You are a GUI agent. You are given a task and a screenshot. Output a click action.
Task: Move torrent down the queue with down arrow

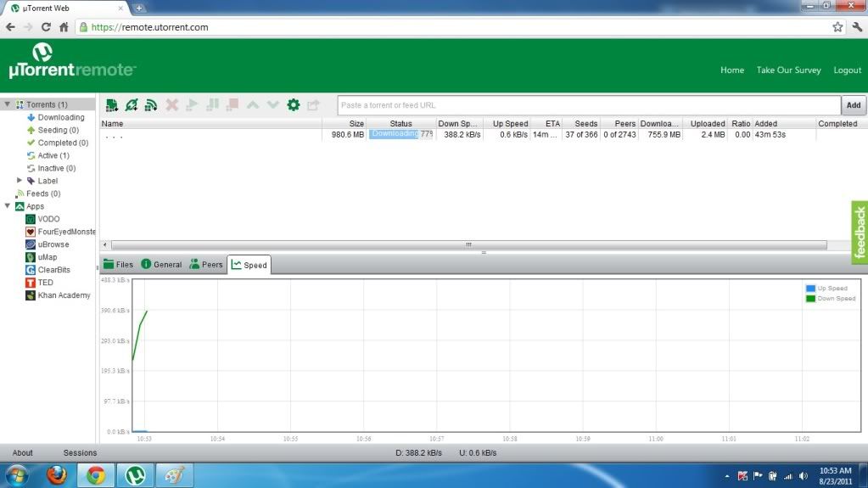click(x=273, y=104)
